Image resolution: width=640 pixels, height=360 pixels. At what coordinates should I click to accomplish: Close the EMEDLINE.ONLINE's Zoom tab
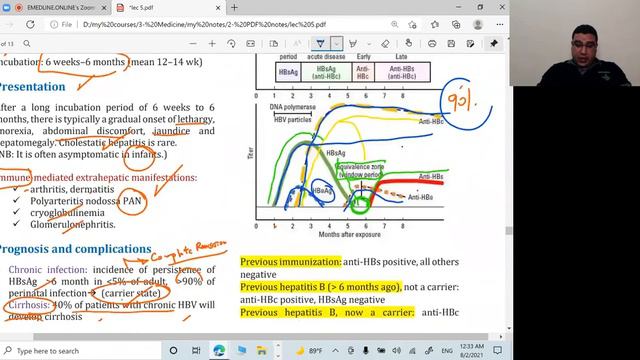(104, 8)
